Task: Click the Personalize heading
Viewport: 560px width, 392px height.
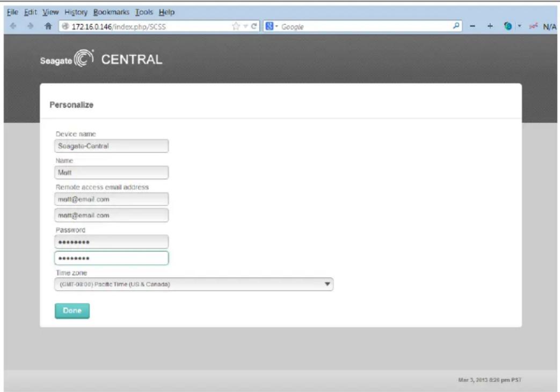Action: click(x=71, y=105)
